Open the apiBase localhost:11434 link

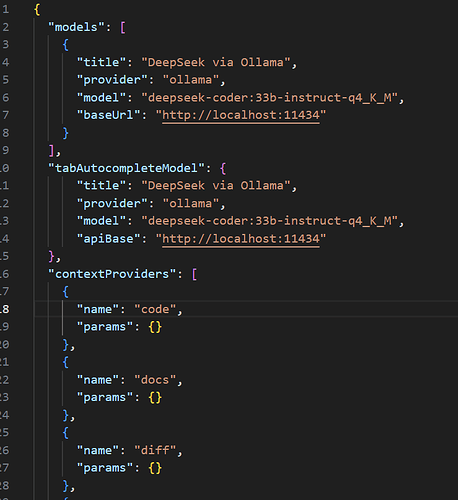click(x=241, y=239)
